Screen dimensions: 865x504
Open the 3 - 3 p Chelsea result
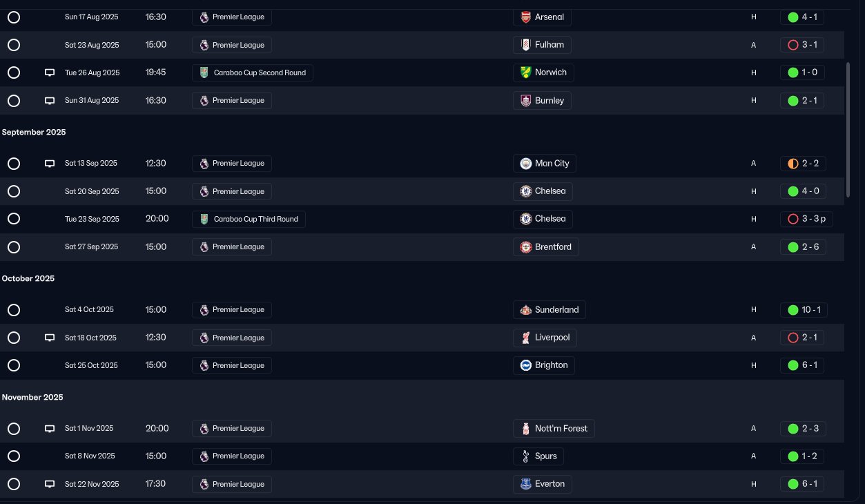click(x=806, y=219)
